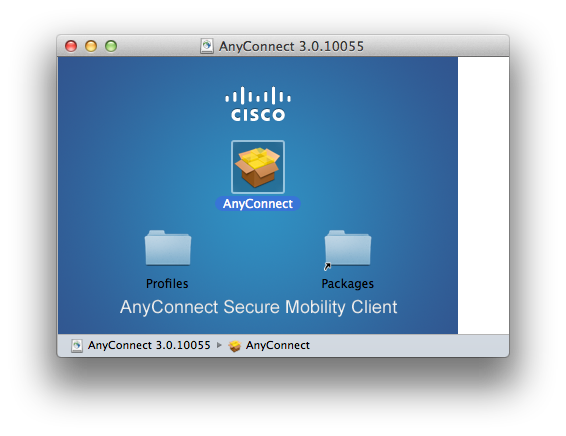Click the AnyConnect Secure Mobility Client text
The width and height of the screenshot is (566, 436).
click(x=258, y=308)
